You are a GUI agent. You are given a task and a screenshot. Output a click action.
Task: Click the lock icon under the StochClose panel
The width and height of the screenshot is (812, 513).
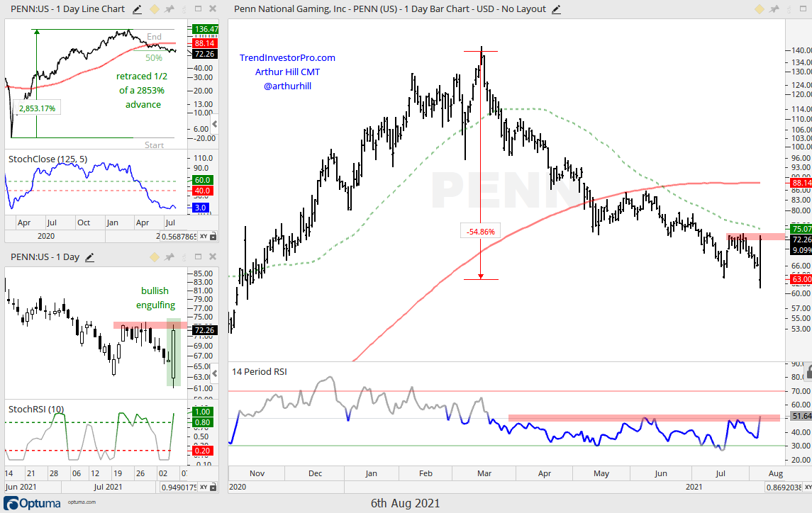pos(213,237)
